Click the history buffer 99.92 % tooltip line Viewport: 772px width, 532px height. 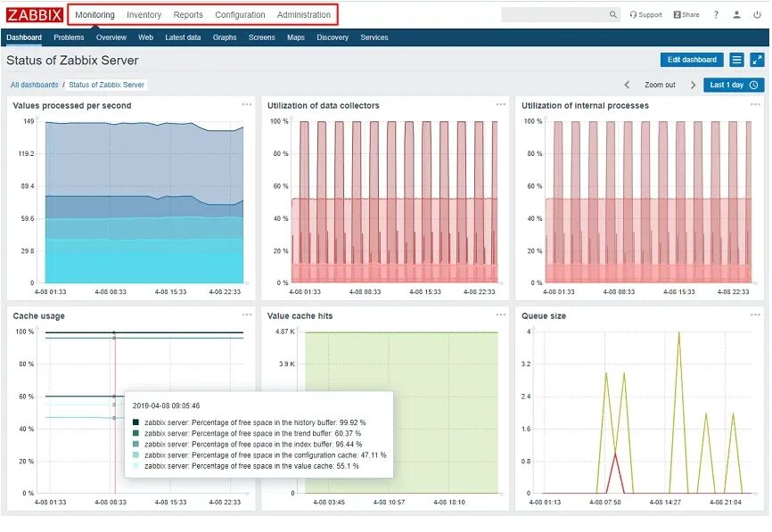(255, 422)
